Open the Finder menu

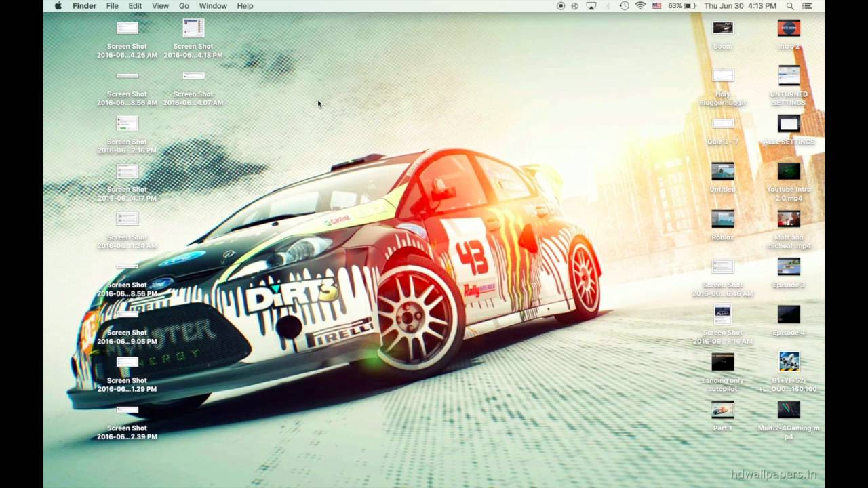85,6
